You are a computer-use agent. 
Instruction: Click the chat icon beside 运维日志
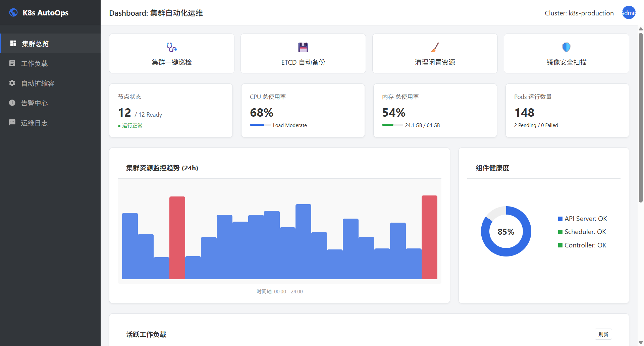[x=12, y=123]
